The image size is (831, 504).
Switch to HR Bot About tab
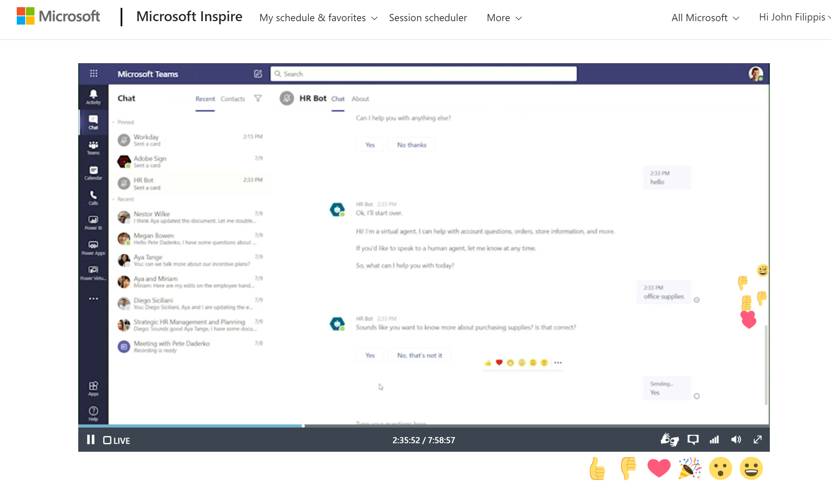click(360, 99)
